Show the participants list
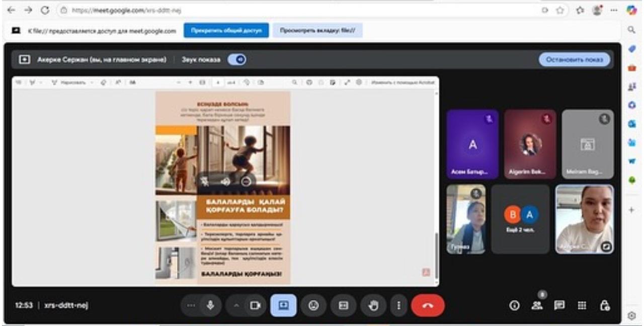 click(538, 305)
